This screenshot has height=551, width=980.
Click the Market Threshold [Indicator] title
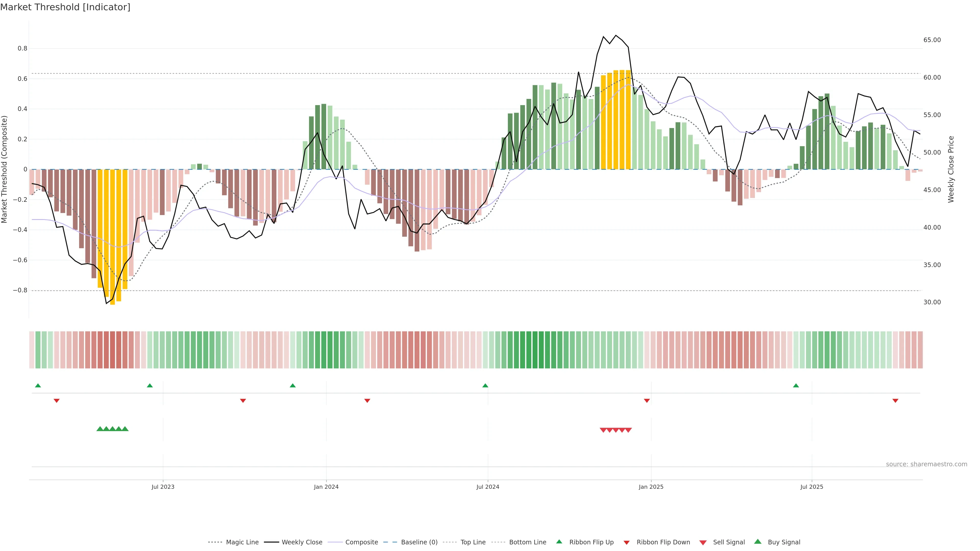(x=65, y=7)
